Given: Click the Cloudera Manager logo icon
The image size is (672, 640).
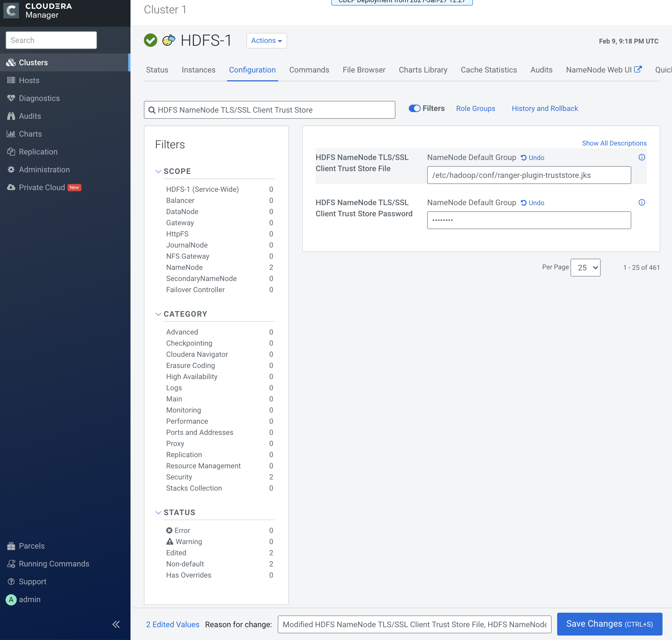Looking at the screenshot, I should 11,11.
